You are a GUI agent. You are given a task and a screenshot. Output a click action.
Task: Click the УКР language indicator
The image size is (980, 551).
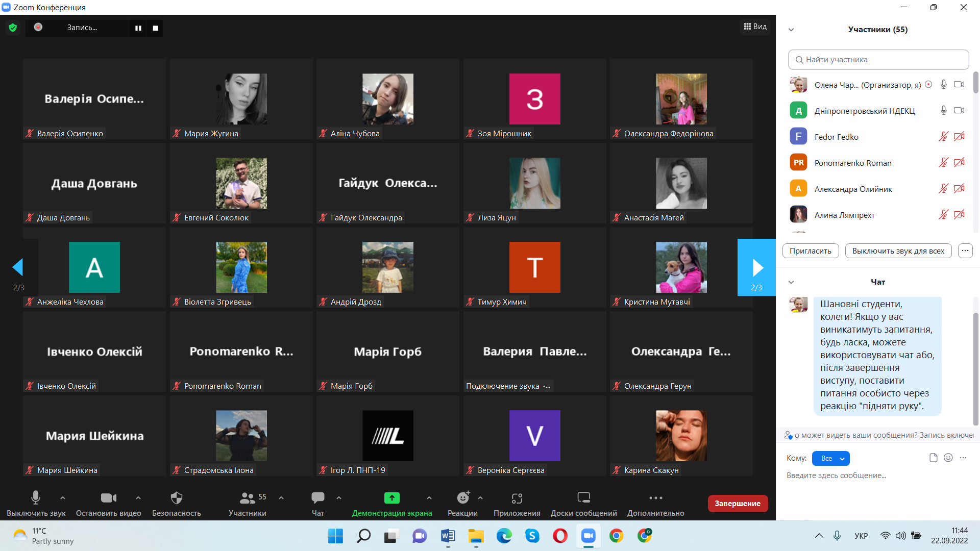[861, 536]
